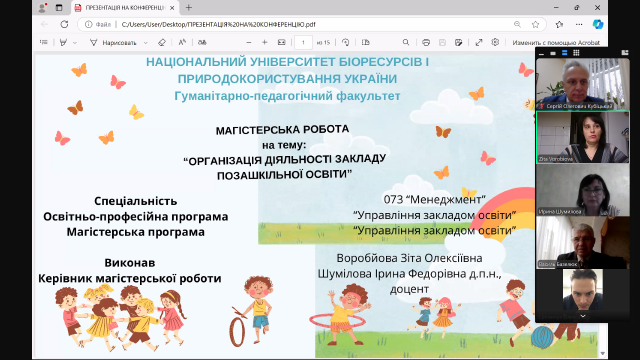Open the zoom indicator in the address bar

pyautogui.click(x=517, y=24)
